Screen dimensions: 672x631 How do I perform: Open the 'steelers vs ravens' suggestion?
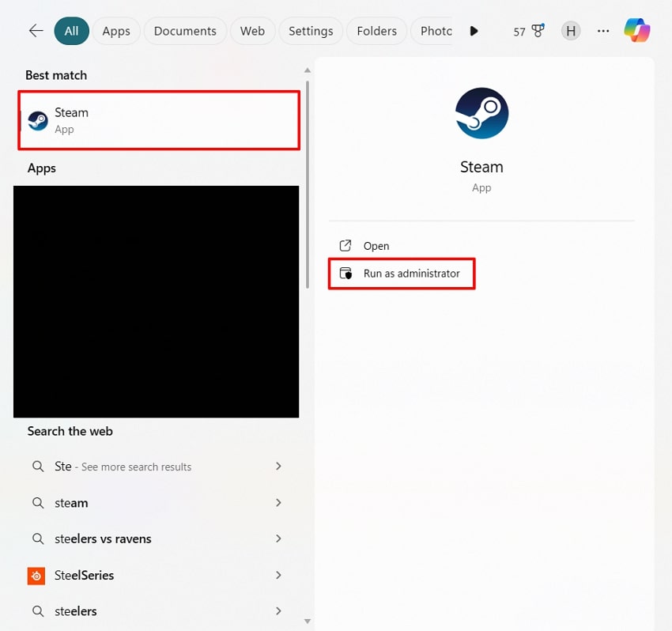pos(156,538)
